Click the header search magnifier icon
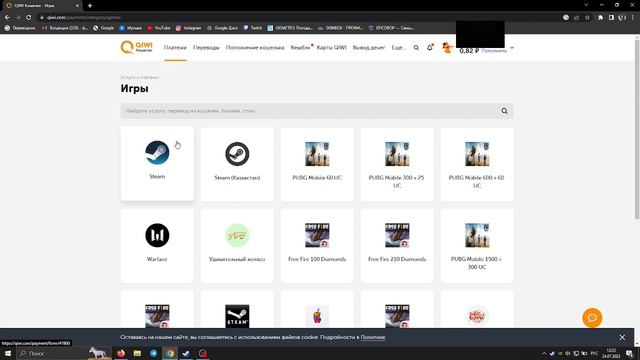640x360 pixels. [416, 48]
